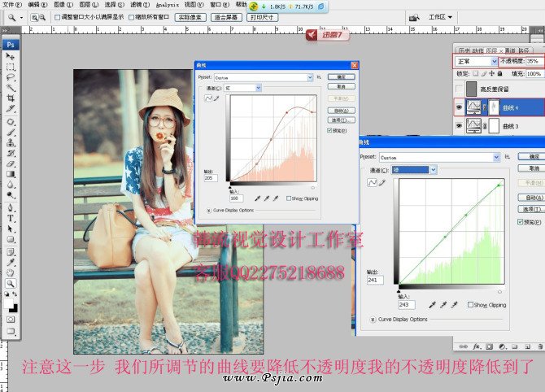Open the 编辑 menu

click(37, 5)
